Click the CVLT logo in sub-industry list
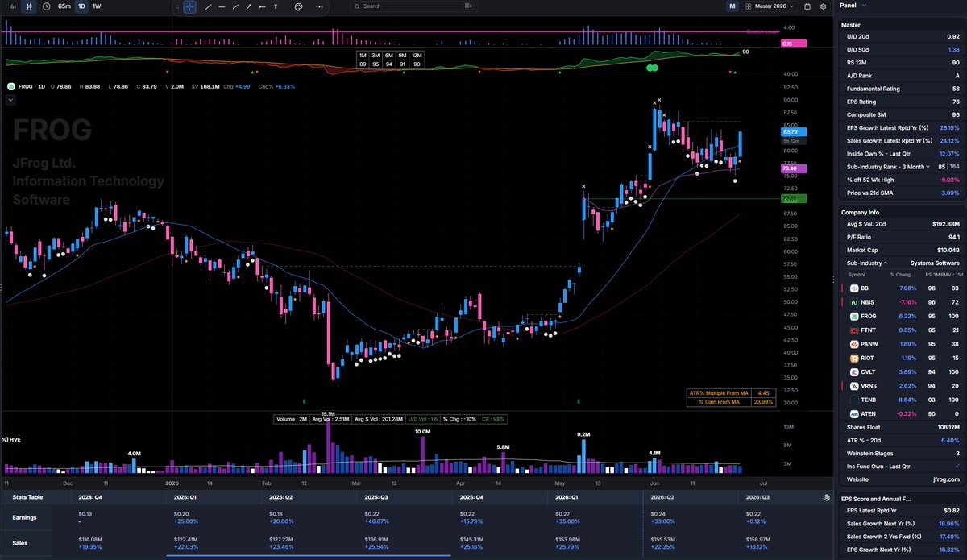 coord(853,372)
